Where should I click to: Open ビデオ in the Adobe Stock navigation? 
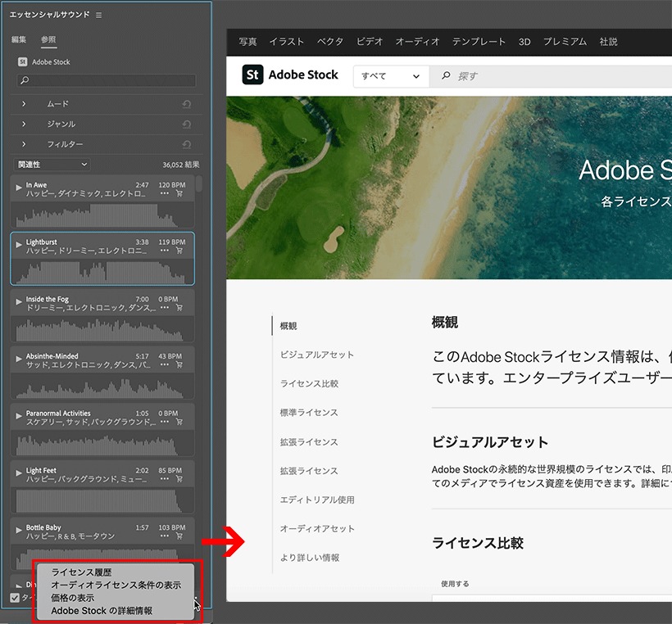tap(370, 42)
